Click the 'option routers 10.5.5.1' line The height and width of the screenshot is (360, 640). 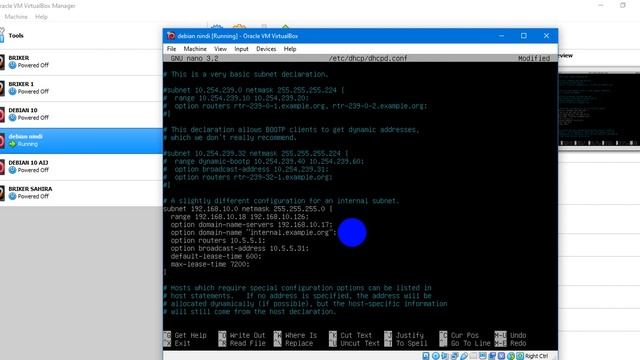click(x=218, y=240)
